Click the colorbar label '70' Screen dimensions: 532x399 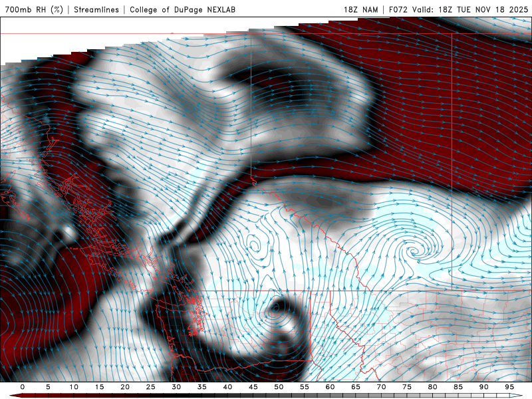pyautogui.click(x=381, y=387)
